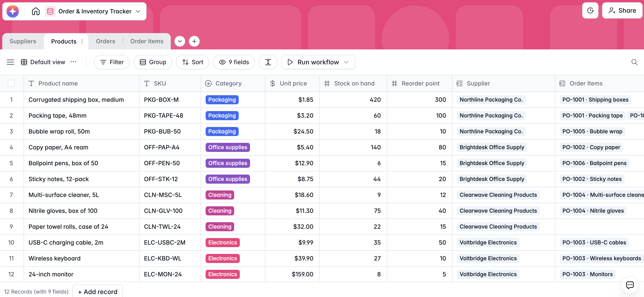Click the Add record button
This screenshot has width=644, height=297.
(98, 292)
